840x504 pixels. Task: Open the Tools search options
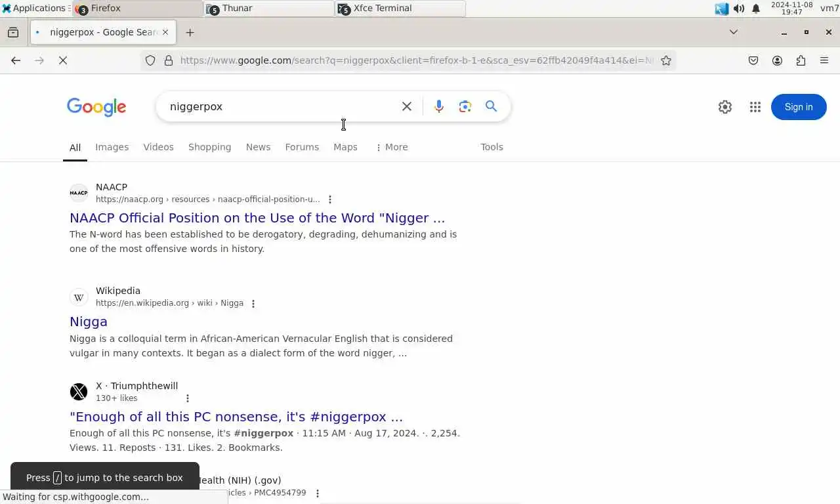pyautogui.click(x=492, y=147)
